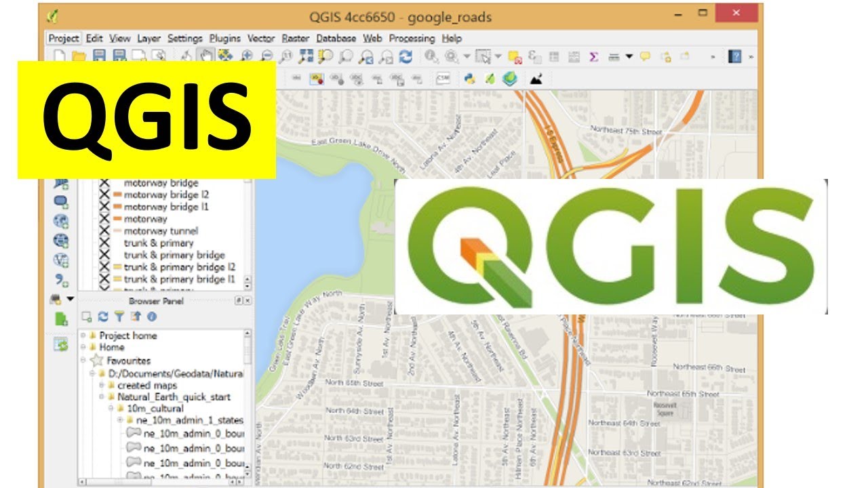Open QGIS Help via the blue book icon
868x488 pixels.
(x=734, y=56)
